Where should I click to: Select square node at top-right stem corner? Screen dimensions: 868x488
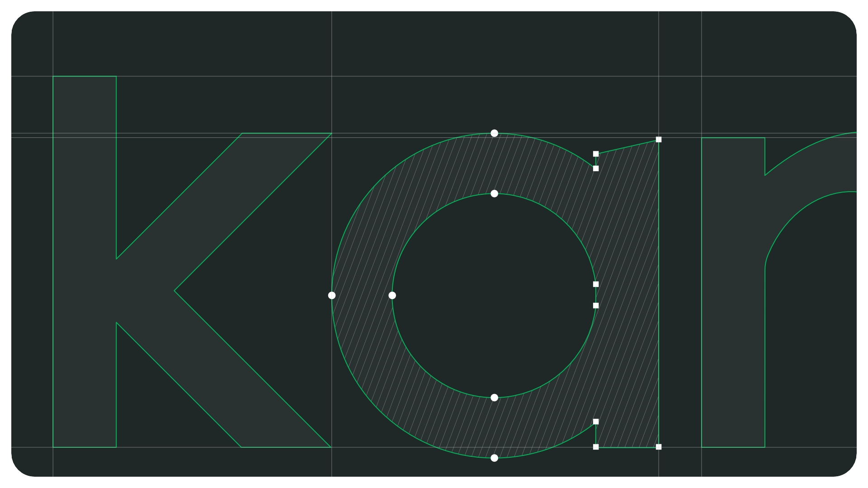click(659, 140)
